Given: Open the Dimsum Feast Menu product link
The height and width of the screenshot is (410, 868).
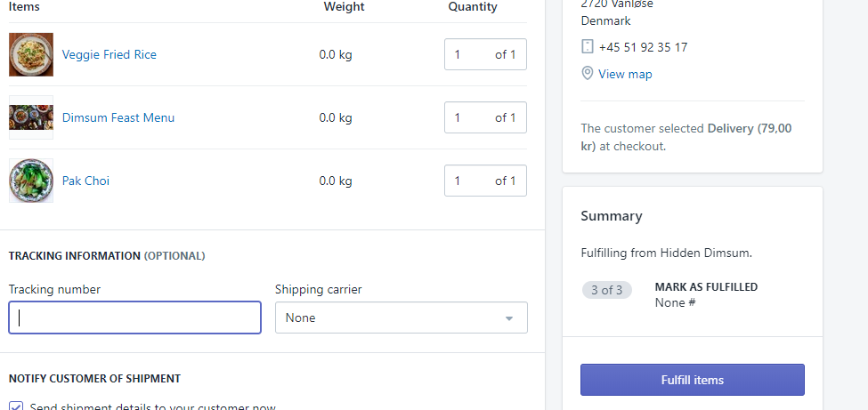Looking at the screenshot, I should click(118, 117).
